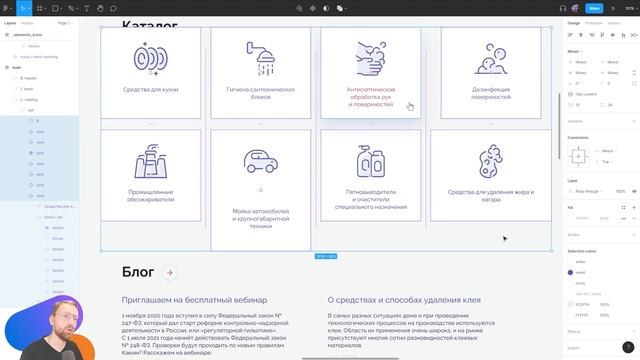Select the 'Средства для кухни' card
Viewport: 640px width, 360px height.
[x=151, y=73]
